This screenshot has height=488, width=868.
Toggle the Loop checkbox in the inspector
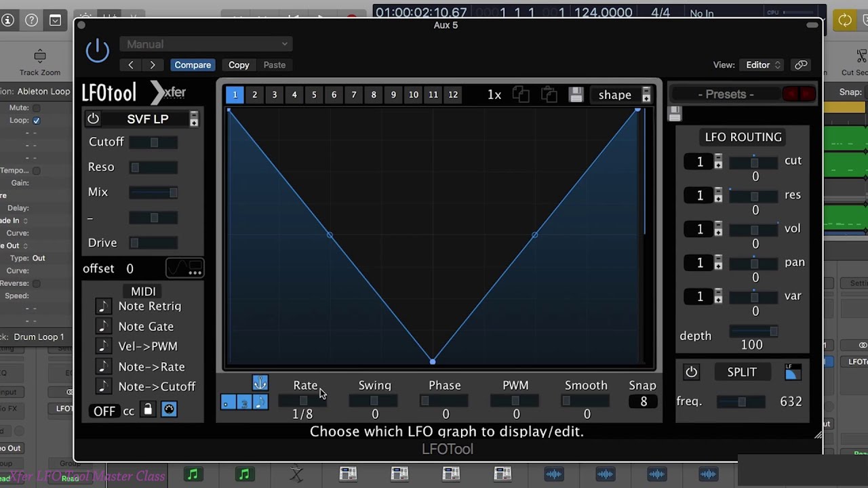coord(37,121)
